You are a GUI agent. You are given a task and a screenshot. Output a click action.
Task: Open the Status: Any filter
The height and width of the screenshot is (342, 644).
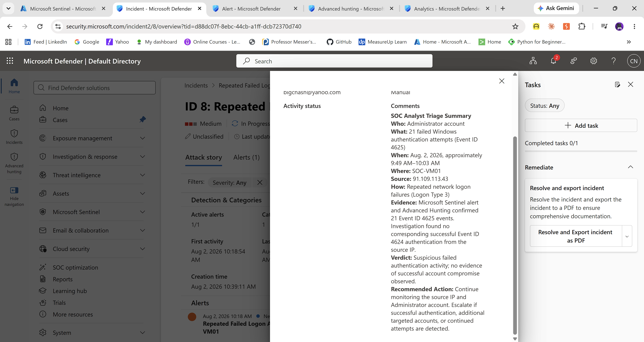tap(545, 106)
